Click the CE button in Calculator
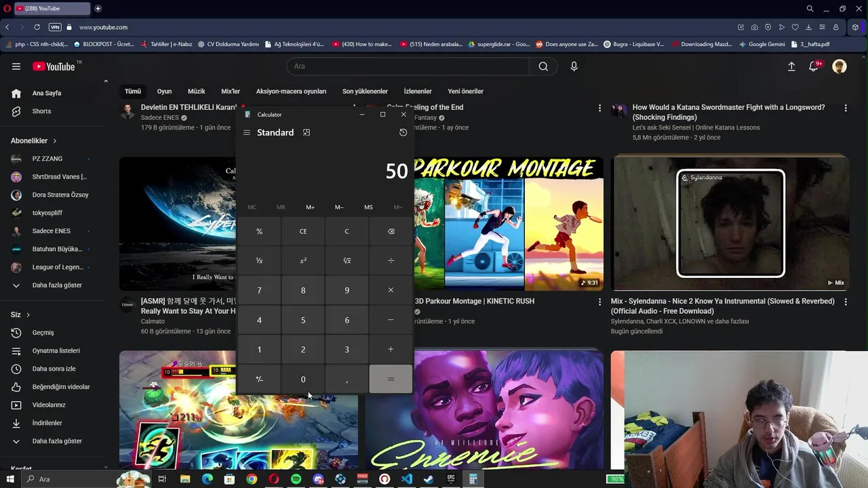This screenshot has height=488, width=868. (x=303, y=231)
